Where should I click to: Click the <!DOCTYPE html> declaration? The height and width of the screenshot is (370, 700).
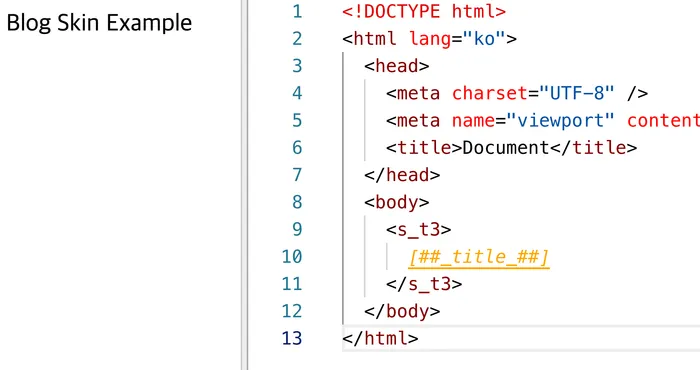pyautogui.click(x=424, y=11)
